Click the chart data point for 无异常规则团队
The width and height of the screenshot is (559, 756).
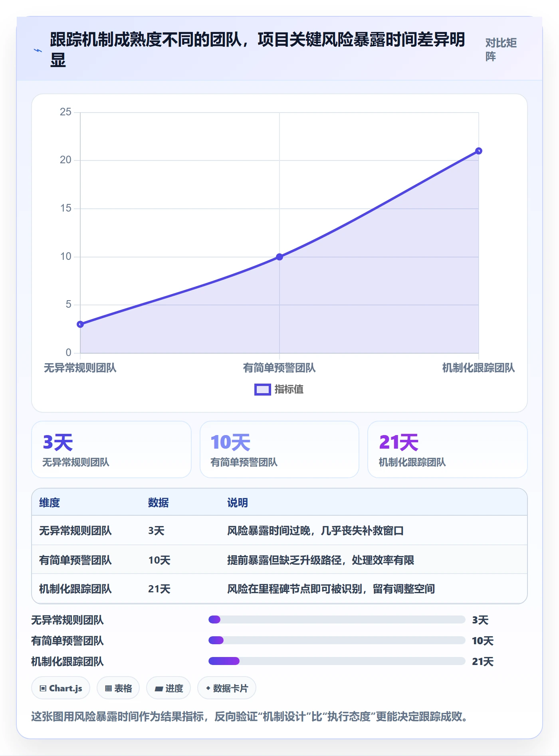point(80,324)
